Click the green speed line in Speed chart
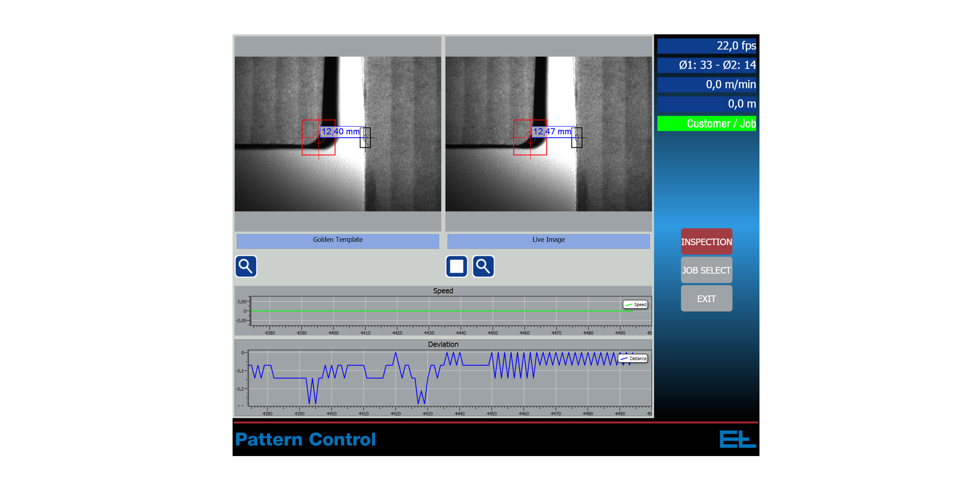The image size is (980, 490). (x=441, y=311)
